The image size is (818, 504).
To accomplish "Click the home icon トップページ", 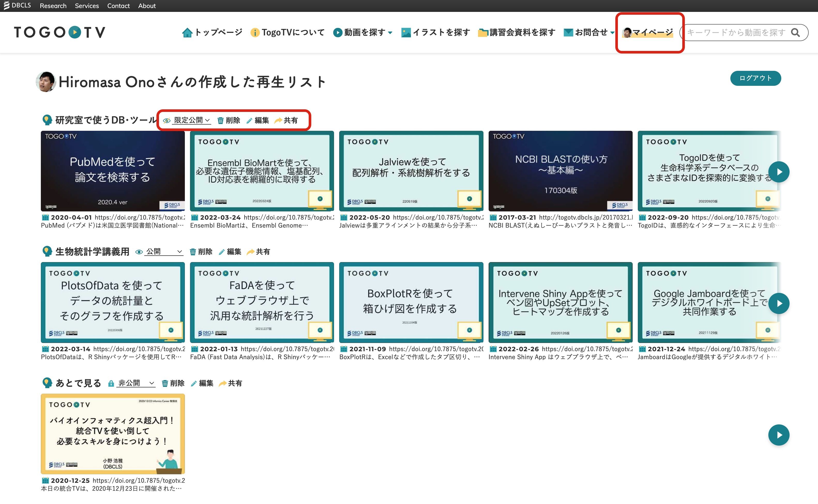I will point(187,33).
